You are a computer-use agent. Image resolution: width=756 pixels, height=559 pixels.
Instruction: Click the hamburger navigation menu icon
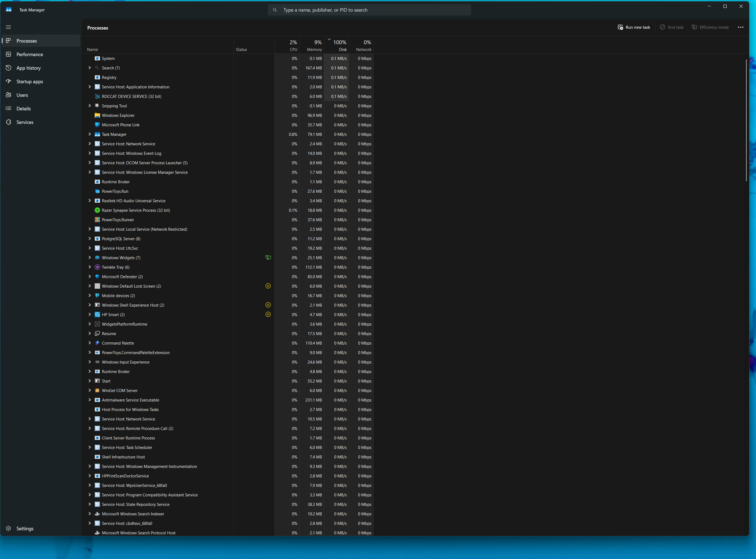[8, 27]
